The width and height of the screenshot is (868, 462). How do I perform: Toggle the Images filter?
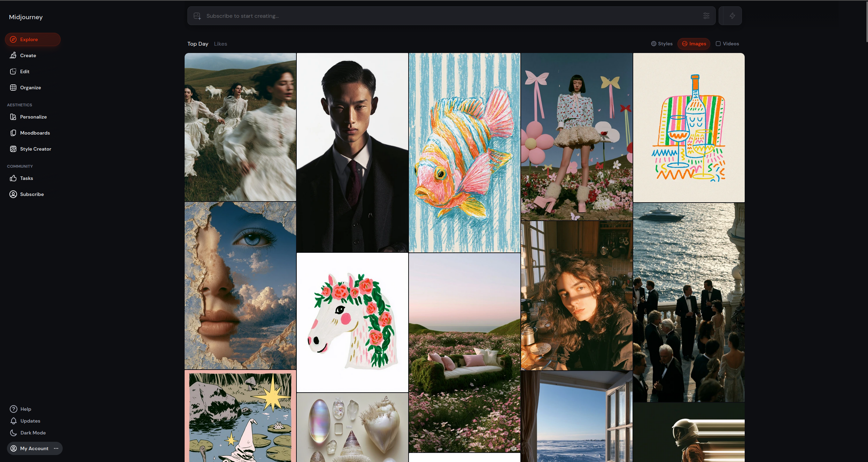click(694, 44)
